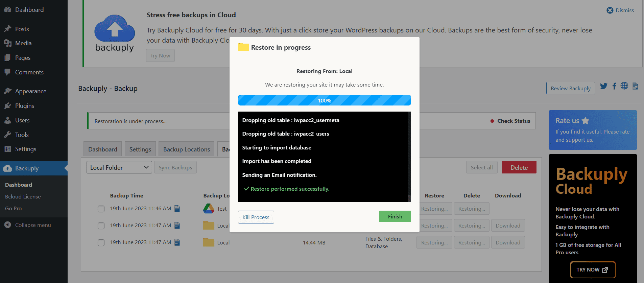Click Review Backuply button

[571, 88]
